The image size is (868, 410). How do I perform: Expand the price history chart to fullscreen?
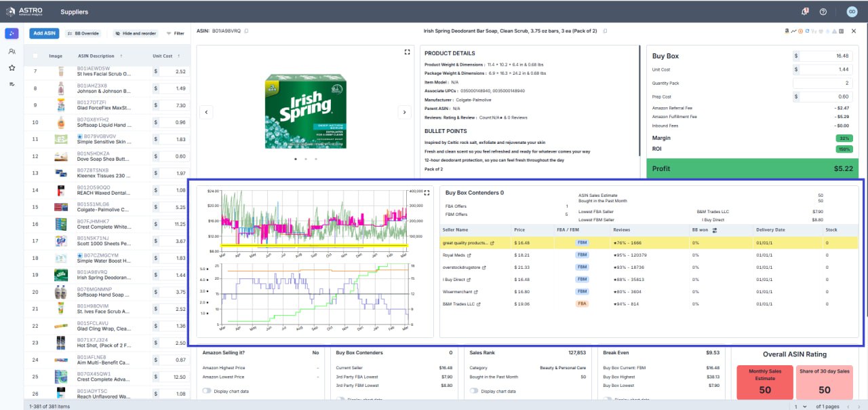pyautogui.click(x=427, y=193)
